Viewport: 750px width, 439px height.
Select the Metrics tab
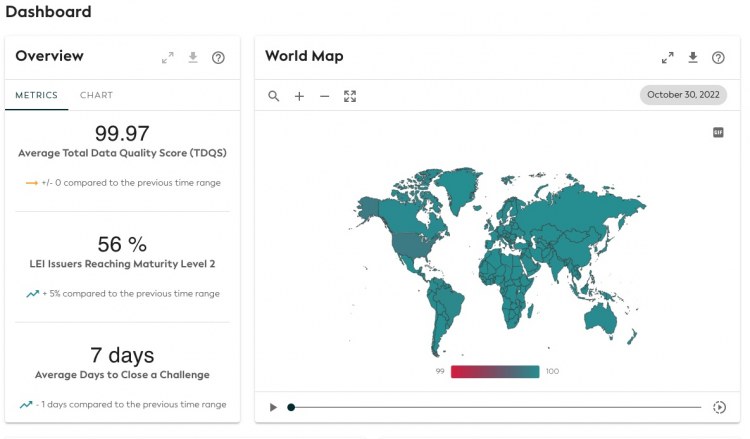tap(36, 95)
